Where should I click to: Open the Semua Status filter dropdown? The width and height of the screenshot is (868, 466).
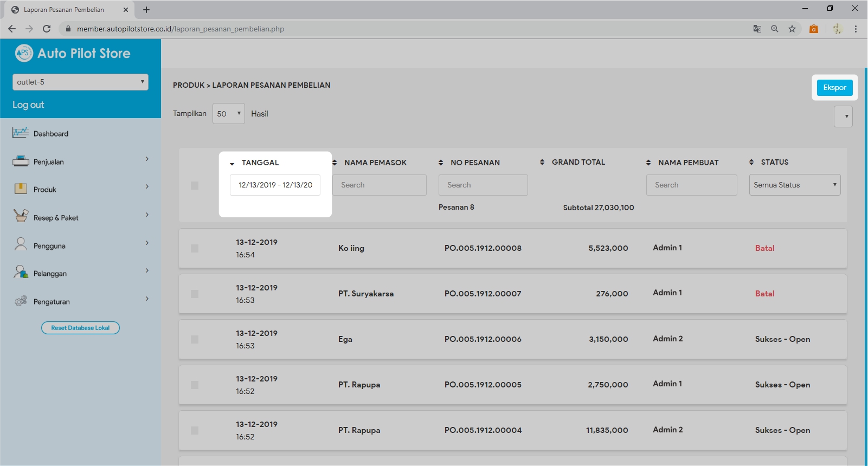tap(794, 185)
